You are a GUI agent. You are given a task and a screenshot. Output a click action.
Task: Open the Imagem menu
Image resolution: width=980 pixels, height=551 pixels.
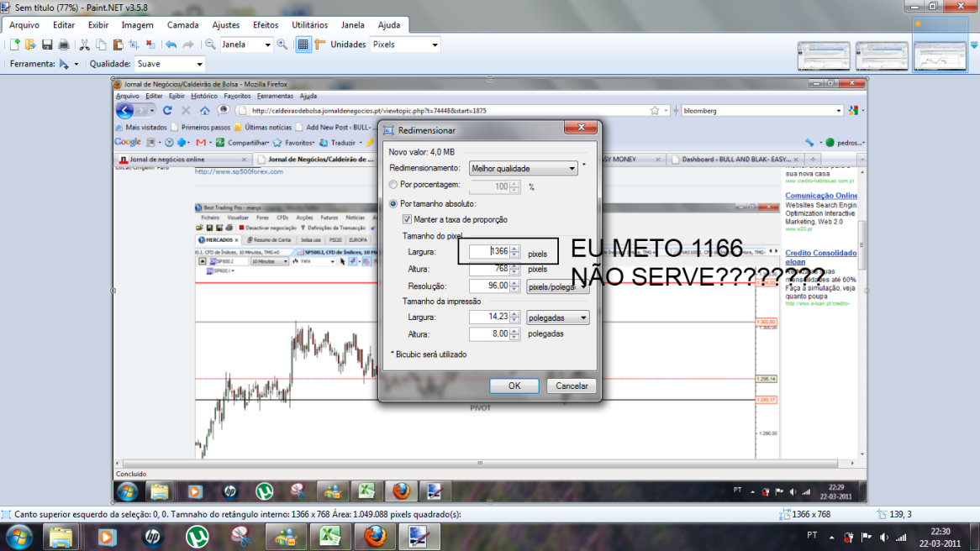137,25
